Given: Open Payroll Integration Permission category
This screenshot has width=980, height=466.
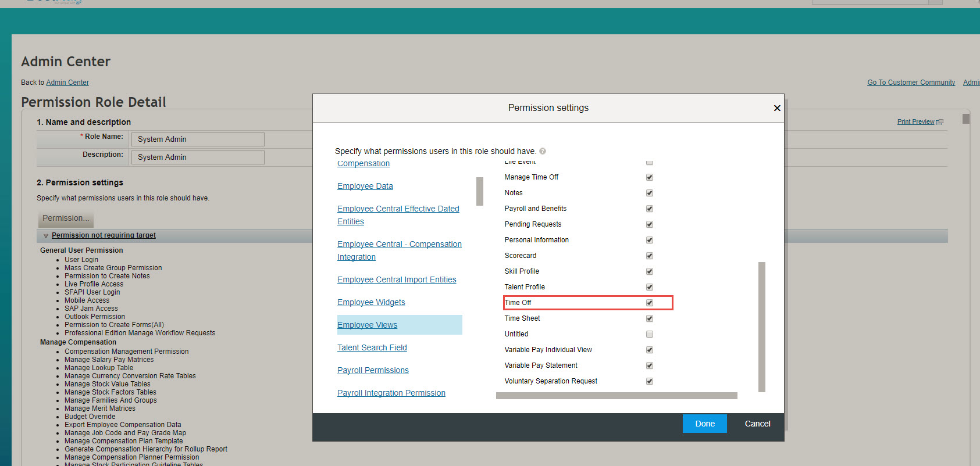Looking at the screenshot, I should 391,393.
